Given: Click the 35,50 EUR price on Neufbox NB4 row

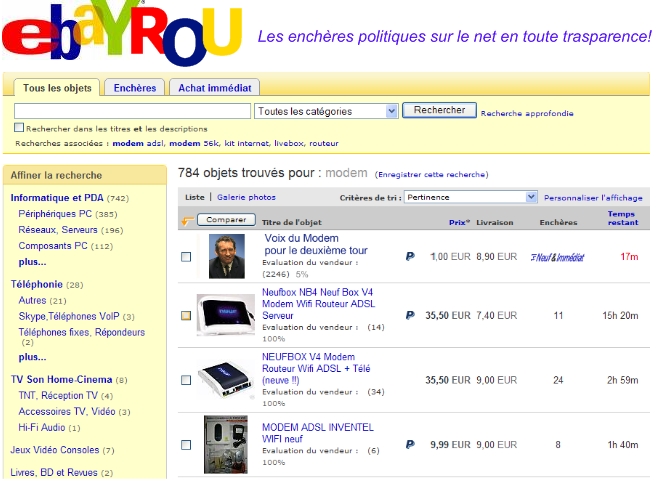Looking at the screenshot, I should tap(448, 315).
